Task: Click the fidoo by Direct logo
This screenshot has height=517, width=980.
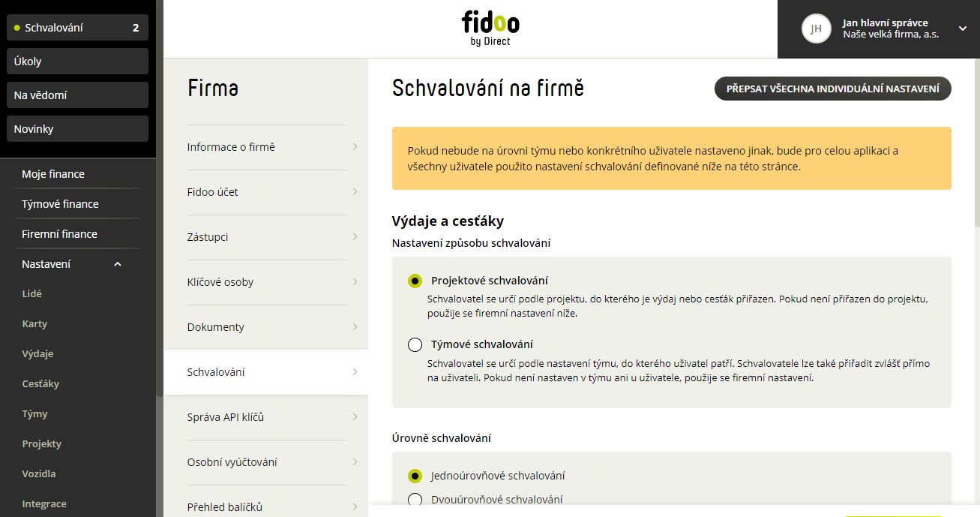Action: point(490,29)
